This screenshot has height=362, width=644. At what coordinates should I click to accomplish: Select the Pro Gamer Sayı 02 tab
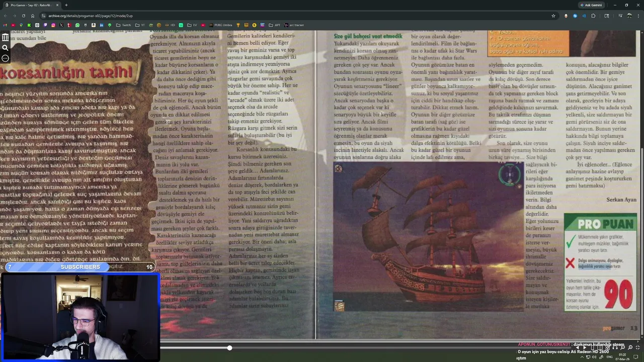31,5
